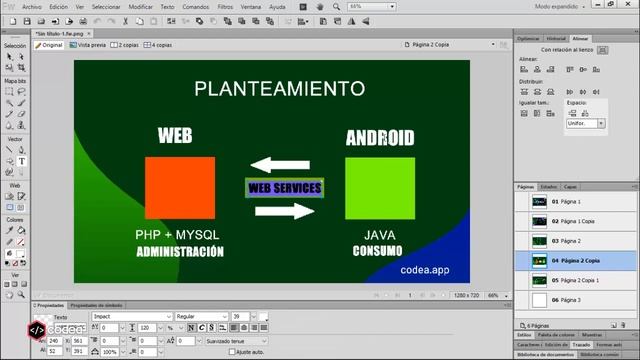Select the Lasso tool
640x360 pixels.
coord(21,91)
